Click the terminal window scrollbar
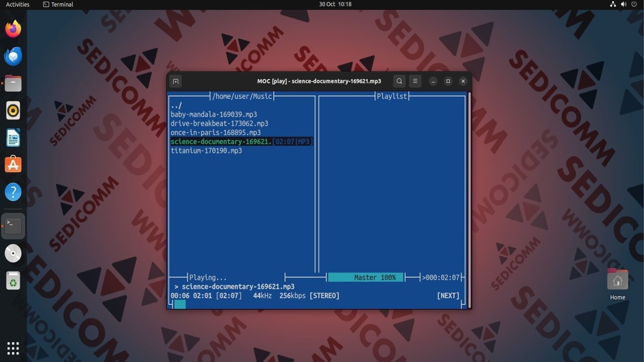This screenshot has width=644, height=362. 470,200
